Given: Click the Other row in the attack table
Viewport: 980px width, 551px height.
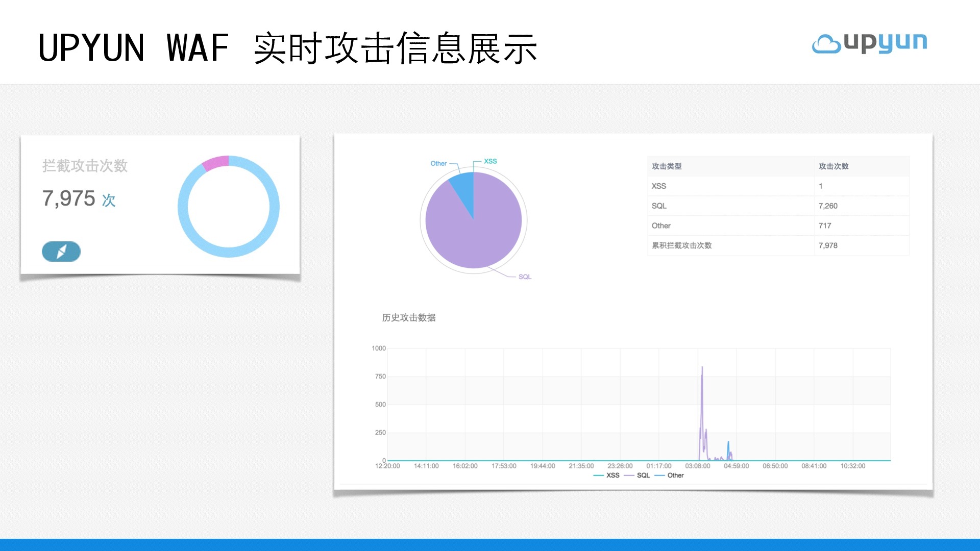Looking at the screenshot, I should tap(778, 226).
